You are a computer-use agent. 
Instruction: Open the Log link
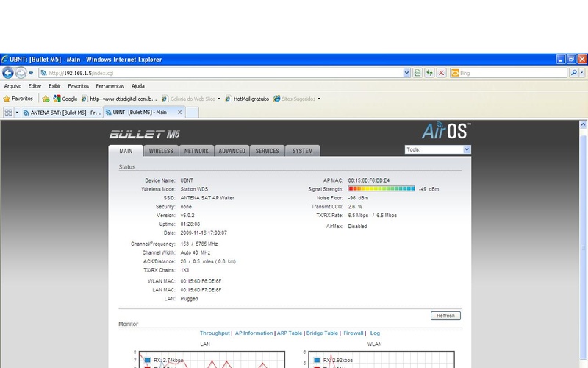pos(375,333)
